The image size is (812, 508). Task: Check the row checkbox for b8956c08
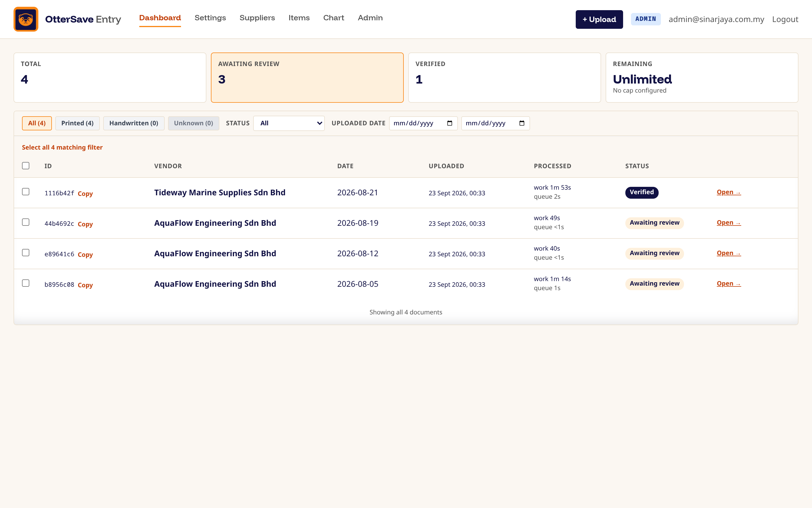[x=25, y=283]
